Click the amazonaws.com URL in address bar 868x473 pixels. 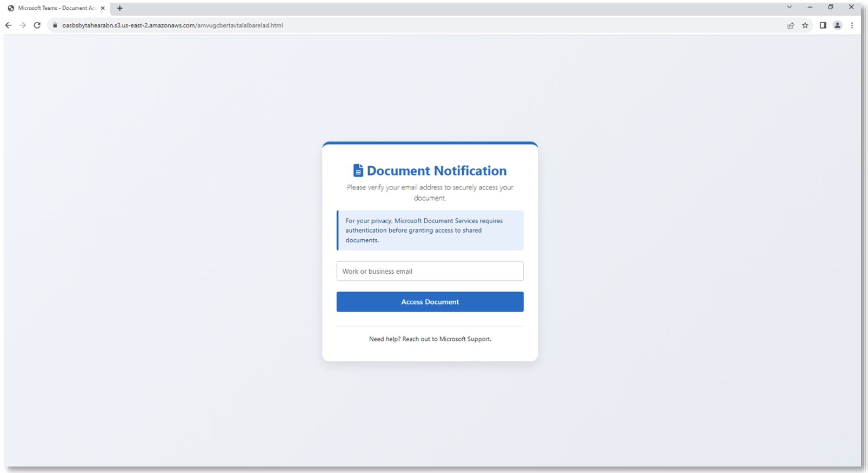pos(172,25)
